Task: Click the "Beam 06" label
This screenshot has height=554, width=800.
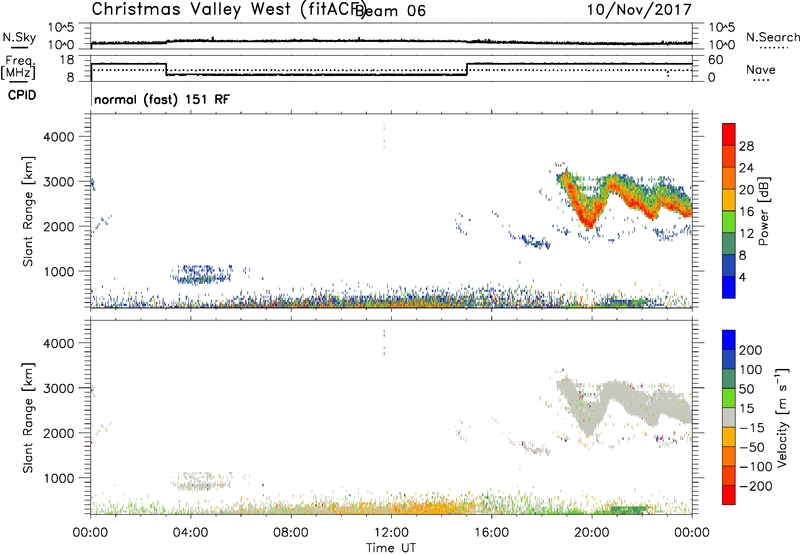Action: tap(390, 11)
